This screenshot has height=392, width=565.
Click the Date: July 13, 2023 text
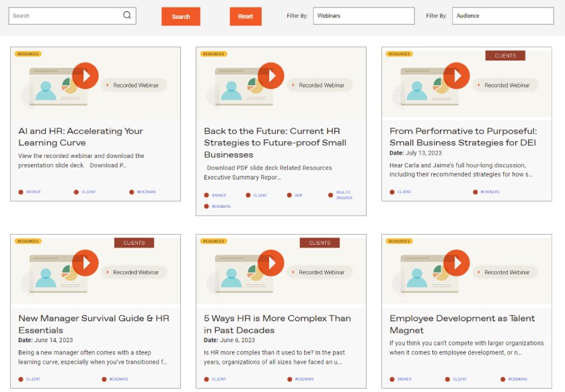(x=416, y=153)
